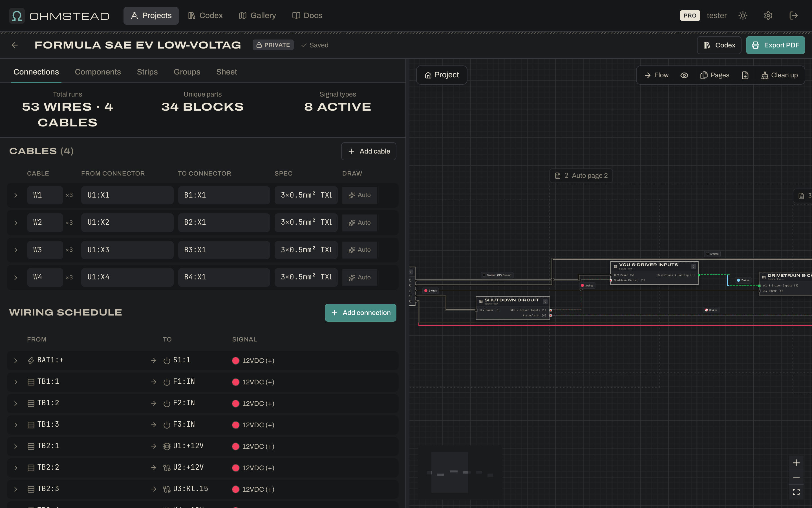Click the Ohmstead omega logo icon
Image resolution: width=812 pixels, height=508 pixels.
pos(17,16)
